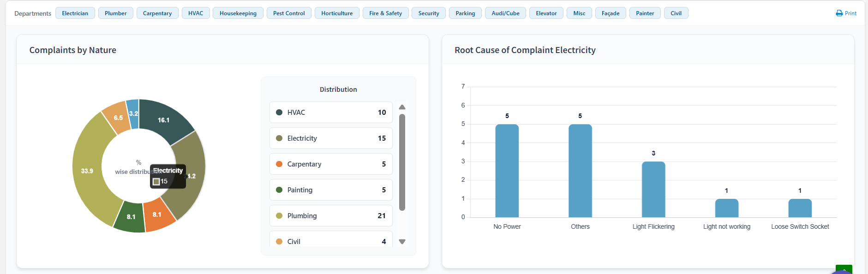The height and width of the screenshot is (274, 868).
Task: Click the 33.9 percent donut segment
Action: coord(88,171)
